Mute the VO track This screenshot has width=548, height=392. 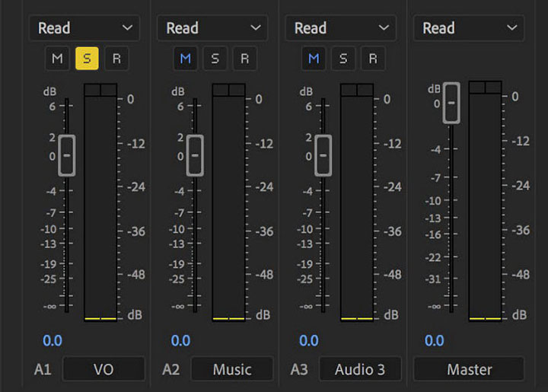[x=57, y=58]
